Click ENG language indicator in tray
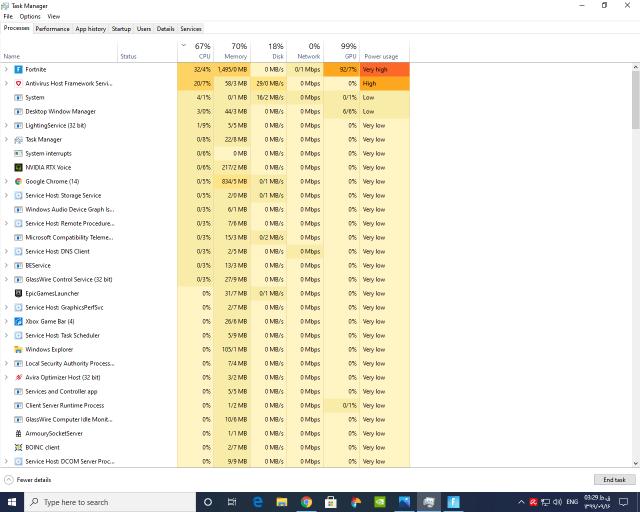The width and height of the screenshot is (640, 512). (x=572, y=502)
